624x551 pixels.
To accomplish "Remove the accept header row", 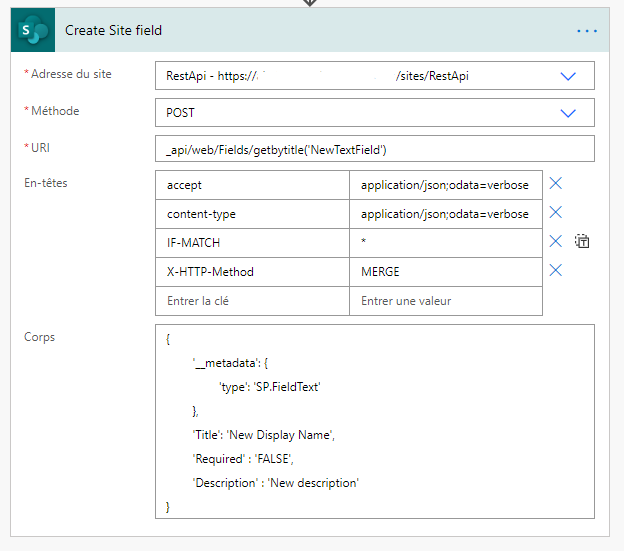I will 556,183.
